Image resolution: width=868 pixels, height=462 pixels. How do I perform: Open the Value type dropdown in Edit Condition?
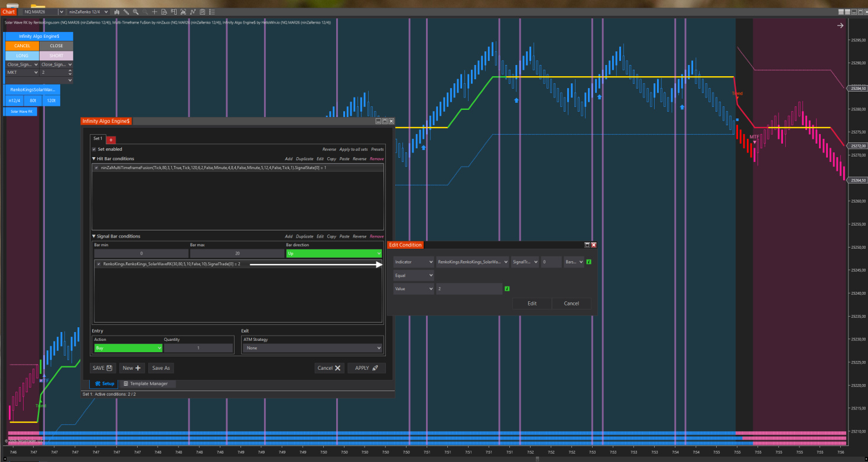pyautogui.click(x=414, y=289)
